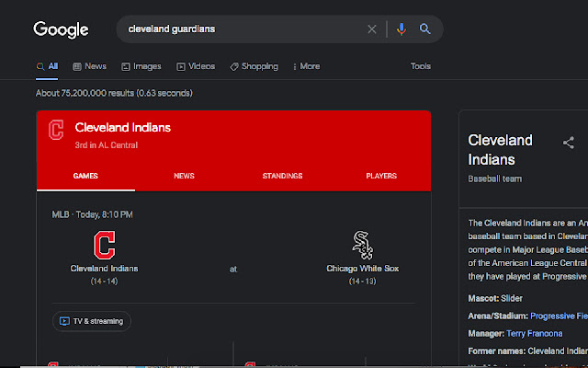Click the White Sox (14 - 13) record
The height and width of the screenshot is (368, 588).
[363, 281]
